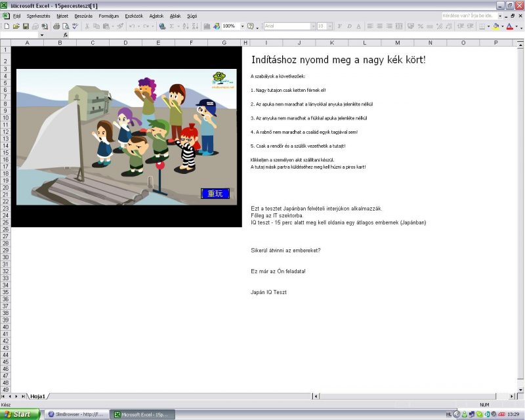Image resolution: width=525 pixels, height=420 pixels.
Task: Open Excel Help question mark icon
Action: [251, 26]
